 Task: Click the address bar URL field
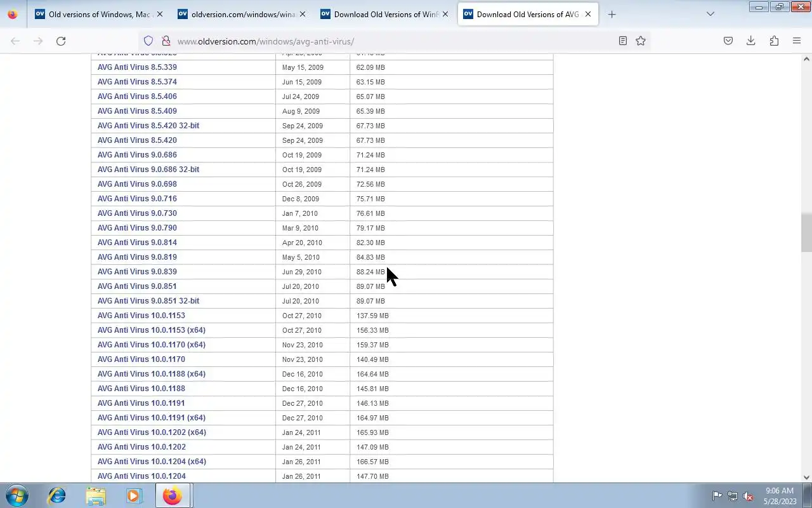click(x=393, y=41)
